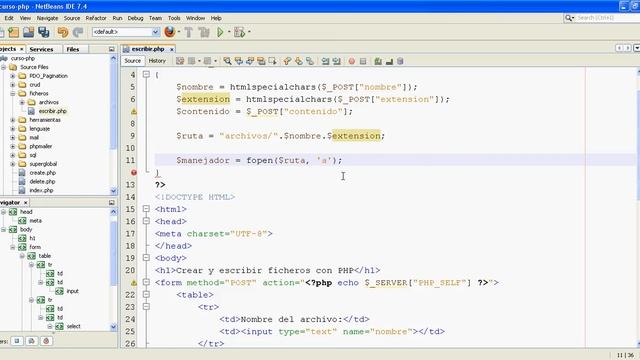Screen dimensions: 640x360
Task: Click the last cylinder icon in editor toolbar
Action: (x=400, y=61)
